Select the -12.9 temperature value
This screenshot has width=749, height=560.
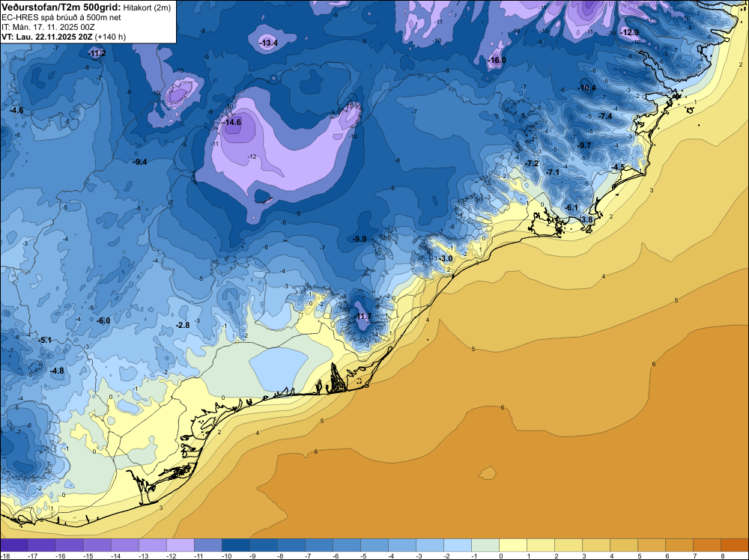pos(630,32)
